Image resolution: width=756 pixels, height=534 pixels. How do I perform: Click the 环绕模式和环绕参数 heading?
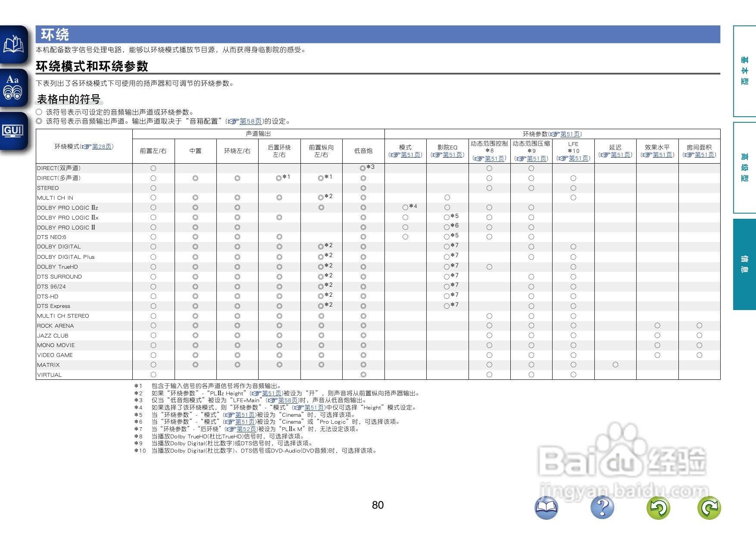(92, 66)
